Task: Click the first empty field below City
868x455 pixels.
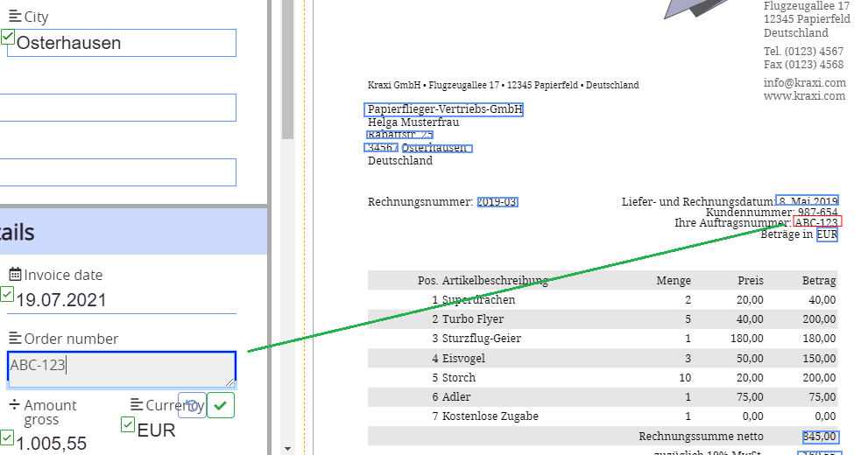Action: pyautogui.click(x=118, y=108)
